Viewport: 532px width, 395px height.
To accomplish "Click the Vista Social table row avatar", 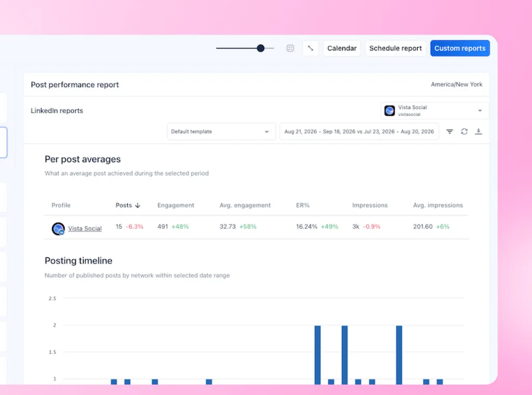I will click(58, 228).
